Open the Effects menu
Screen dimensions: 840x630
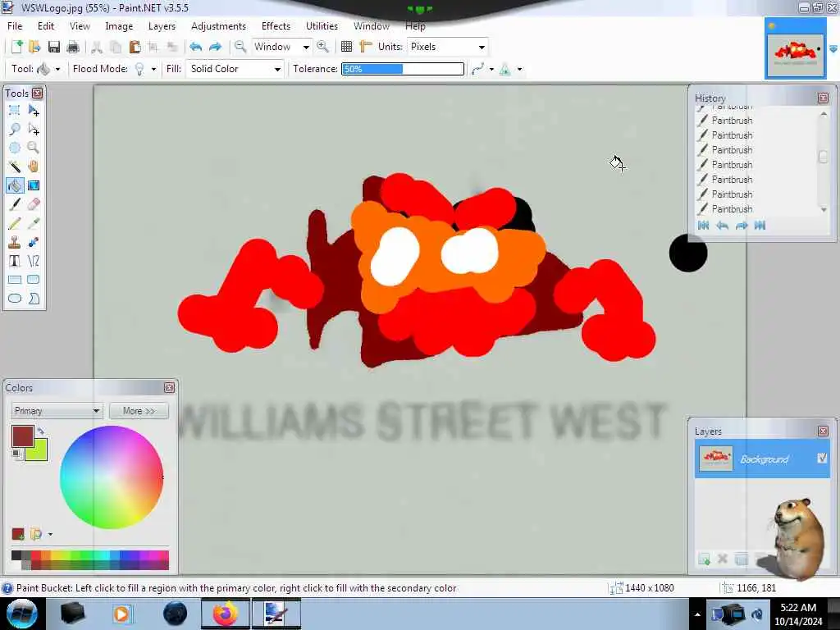276,25
